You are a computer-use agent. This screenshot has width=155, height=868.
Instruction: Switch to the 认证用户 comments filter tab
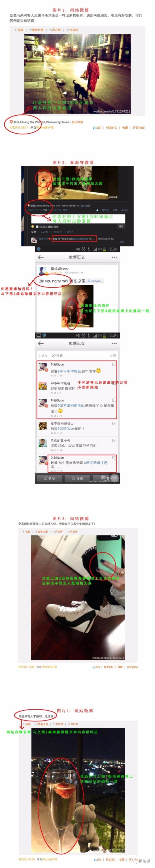(45, 232)
